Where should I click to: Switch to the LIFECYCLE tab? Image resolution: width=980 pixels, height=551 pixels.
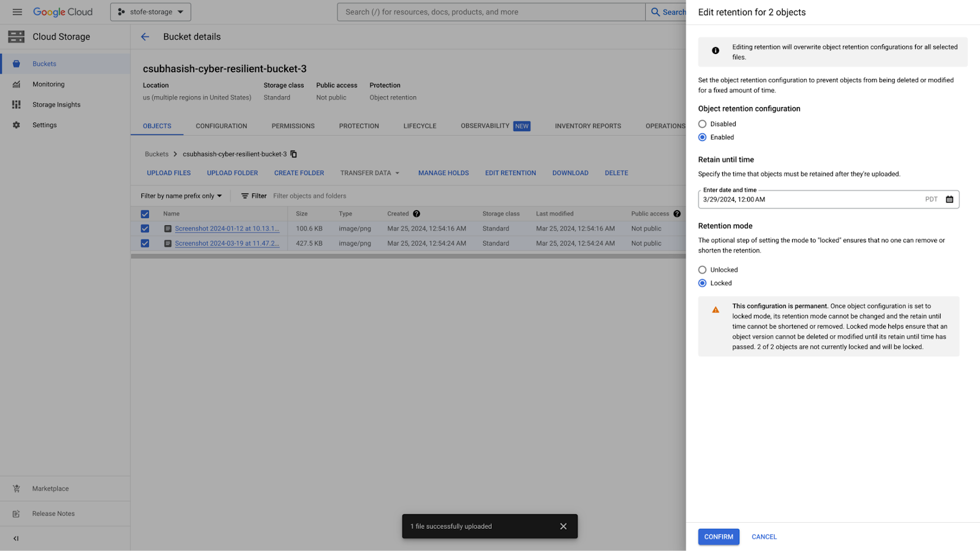point(420,126)
